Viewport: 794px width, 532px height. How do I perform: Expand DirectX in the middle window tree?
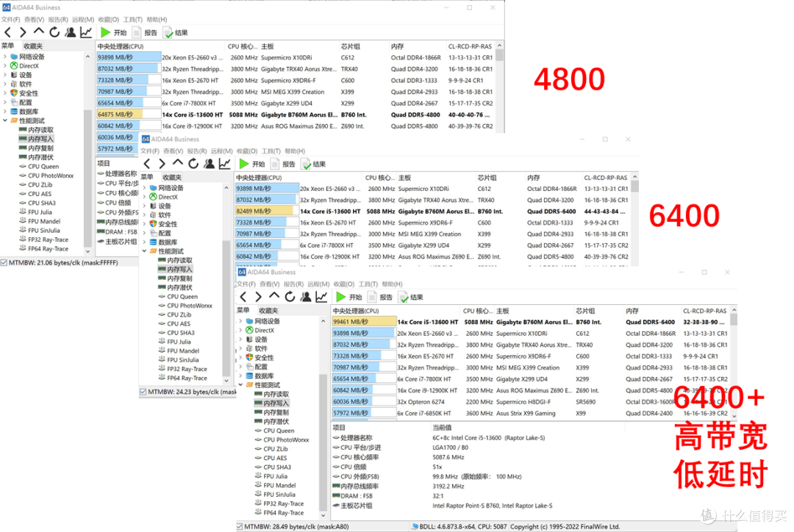(144, 197)
